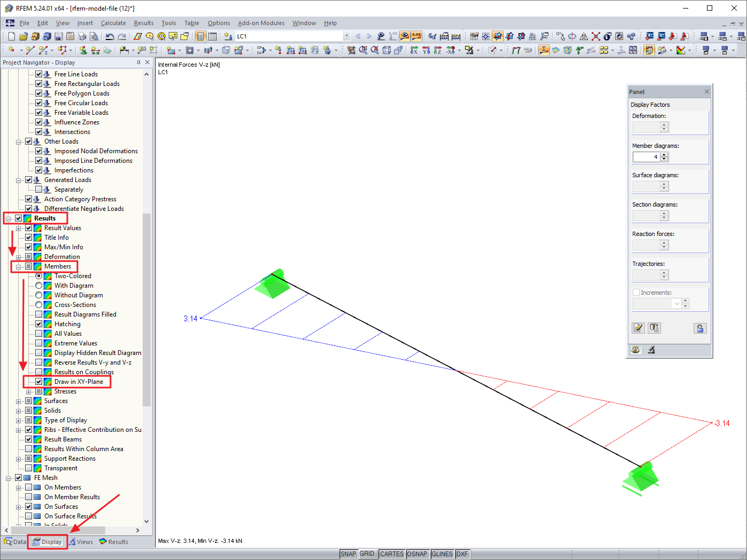Set view in X direction icon
The width and height of the screenshot is (747, 560).
(414, 50)
